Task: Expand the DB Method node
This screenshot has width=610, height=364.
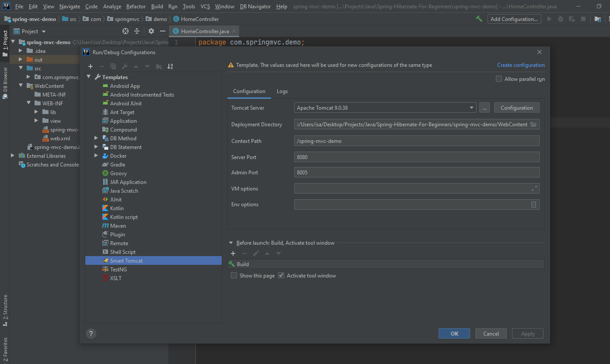Action: [96, 139]
